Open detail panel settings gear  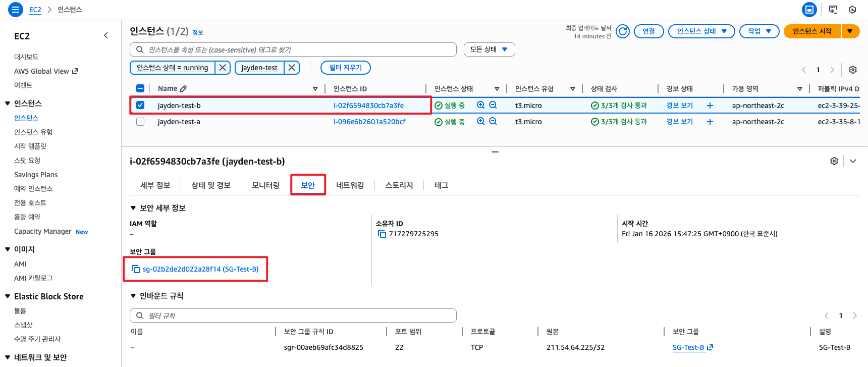pyautogui.click(x=834, y=161)
